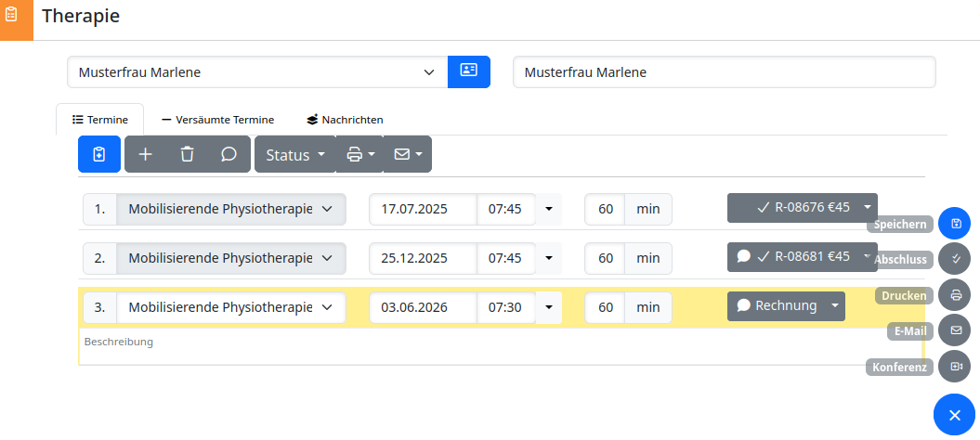Open the Status dropdown
The width and height of the screenshot is (980, 440).
(295, 154)
